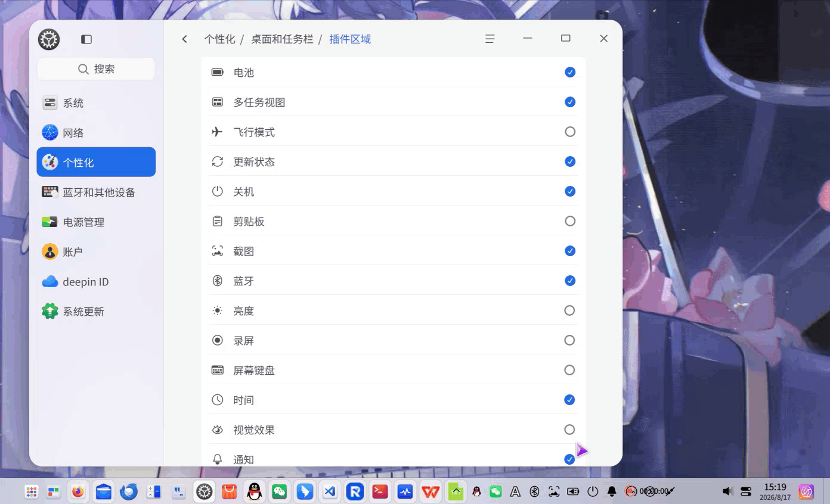
Task: Uncheck the 时间 checkbox
Action: tap(569, 400)
